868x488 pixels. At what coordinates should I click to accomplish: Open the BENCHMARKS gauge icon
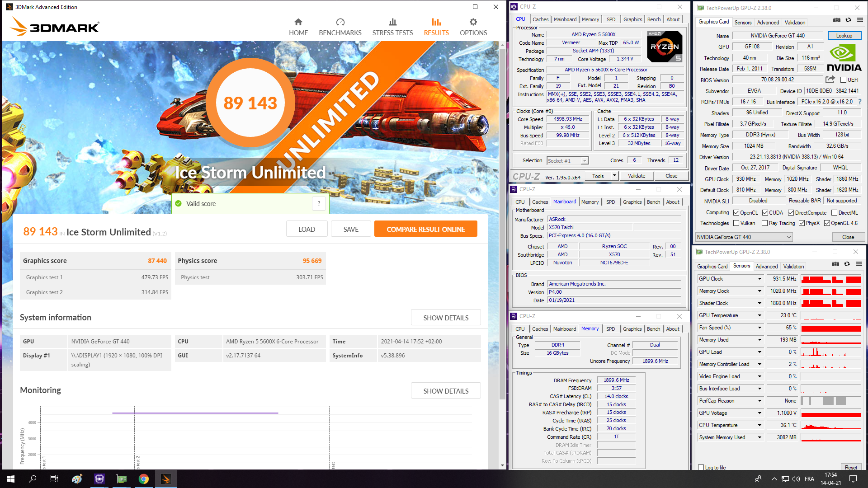pyautogui.click(x=340, y=22)
